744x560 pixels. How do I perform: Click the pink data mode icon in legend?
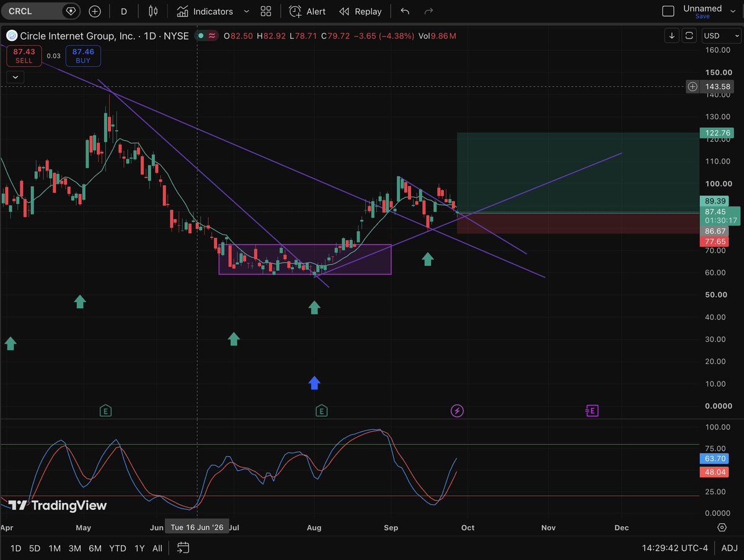pos(212,36)
